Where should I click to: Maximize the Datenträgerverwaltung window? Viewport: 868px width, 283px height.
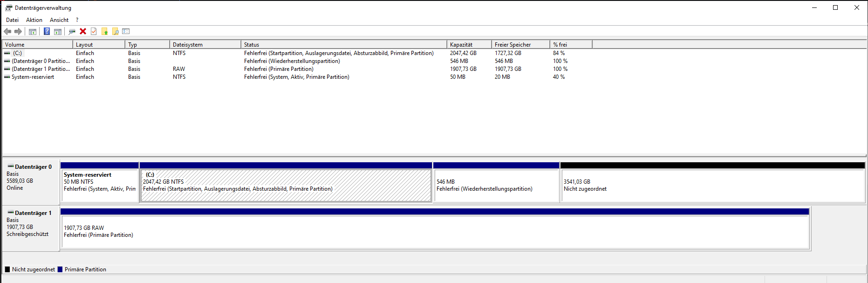[835, 7]
